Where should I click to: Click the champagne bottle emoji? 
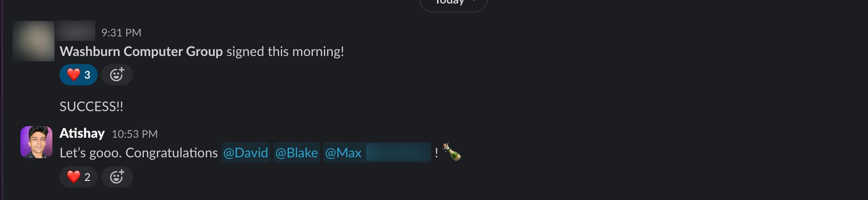(452, 152)
